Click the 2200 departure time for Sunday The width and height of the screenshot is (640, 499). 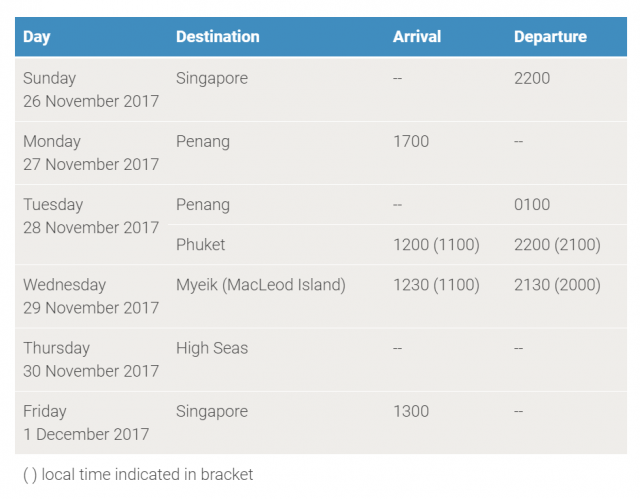tap(532, 78)
